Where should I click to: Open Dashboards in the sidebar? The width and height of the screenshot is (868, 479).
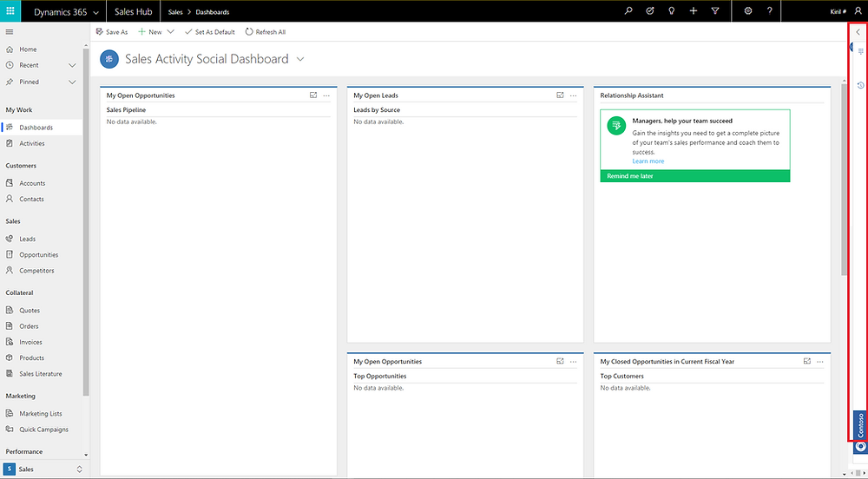(42, 128)
